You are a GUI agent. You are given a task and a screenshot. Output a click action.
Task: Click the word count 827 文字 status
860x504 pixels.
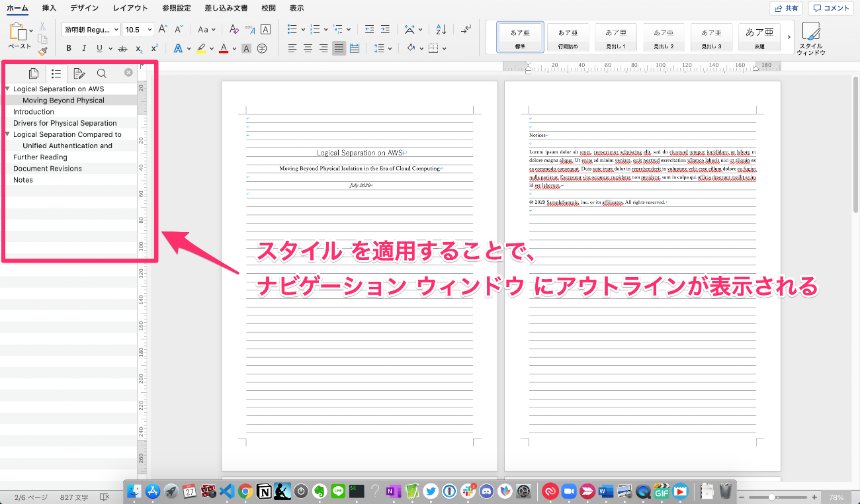pyautogui.click(x=75, y=497)
